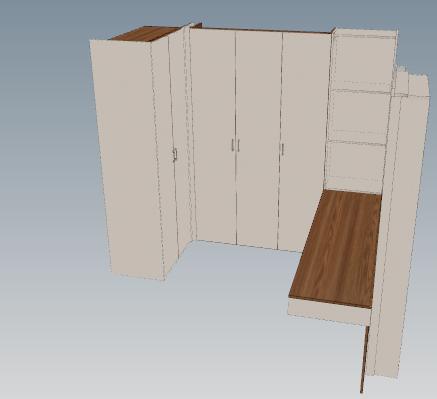Click the handle on first back door

pos(233,145)
